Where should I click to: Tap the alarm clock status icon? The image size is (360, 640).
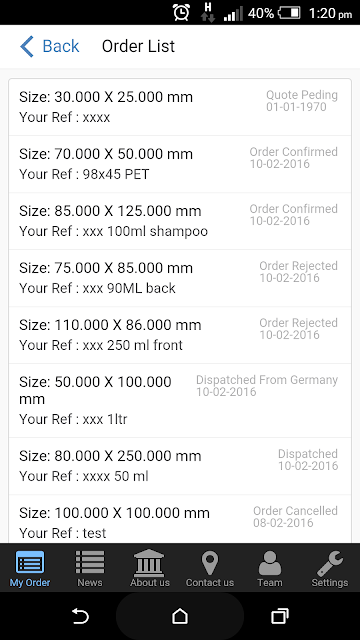[181, 13]
